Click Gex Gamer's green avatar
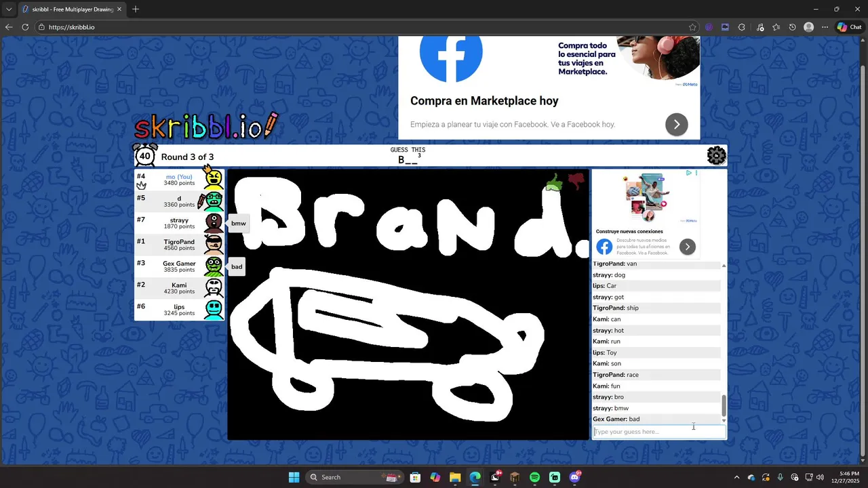Viewport: 868px width, 488px height. click(214, 266)
